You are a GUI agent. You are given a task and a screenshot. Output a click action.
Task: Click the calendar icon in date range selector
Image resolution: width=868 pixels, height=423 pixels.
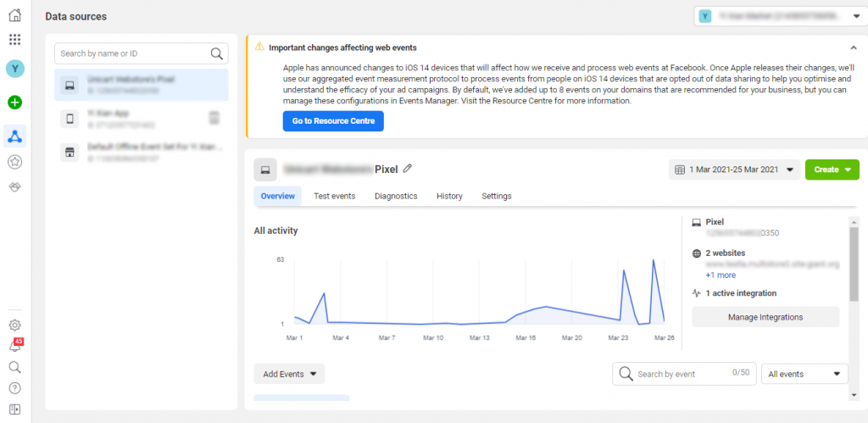(x=679, y=170)
